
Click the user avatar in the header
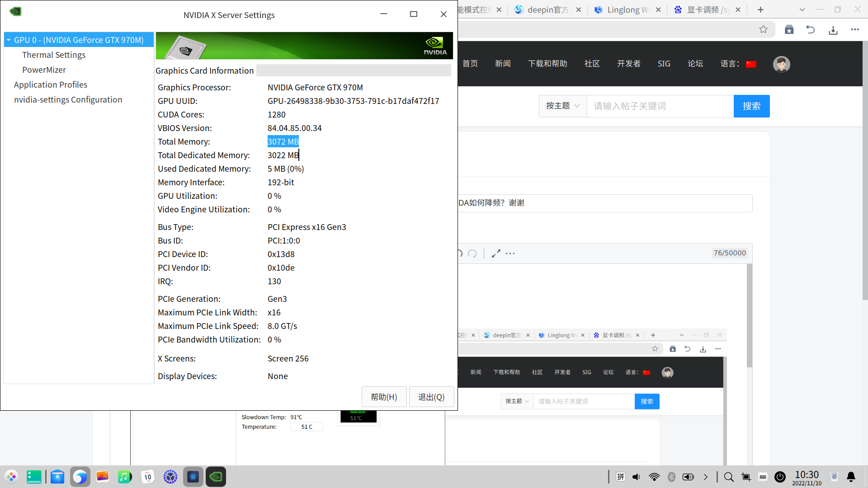pyautogui.click(x=781, y=64)
